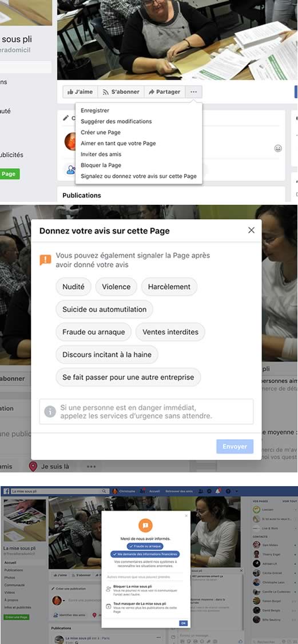The height and width of the screenshot is (644, 298).
Task: Select Inviter des amis menu entry
Action: coord(101,154)
